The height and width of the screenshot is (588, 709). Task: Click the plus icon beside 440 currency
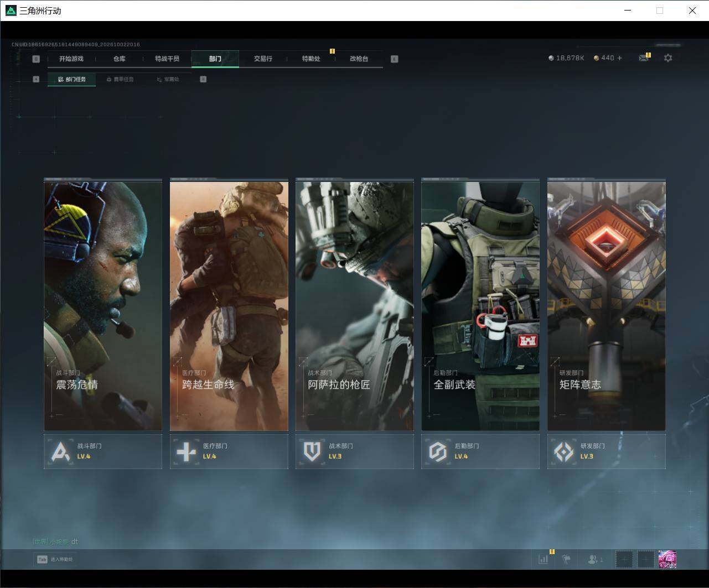[x=619, y=58]
